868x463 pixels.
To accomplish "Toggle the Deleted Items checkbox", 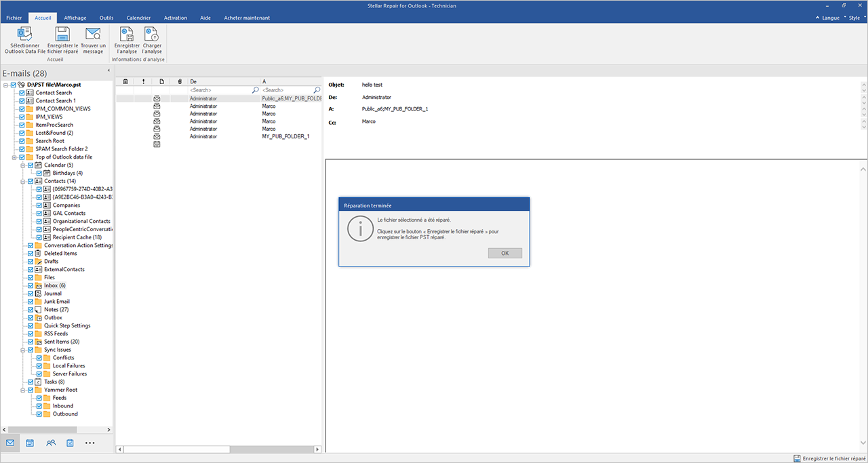I will (x=30, y=254).
